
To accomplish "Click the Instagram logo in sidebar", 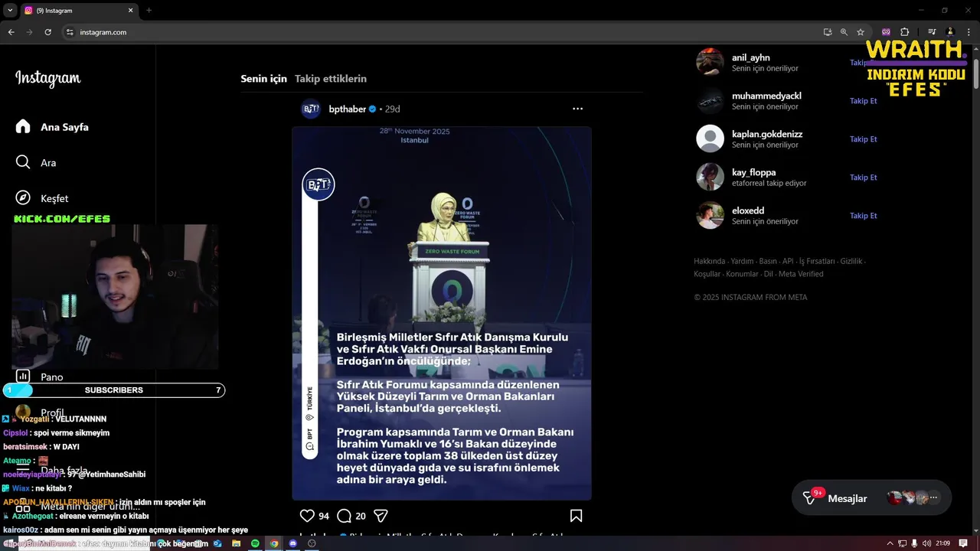I will [x=47, y=78].
